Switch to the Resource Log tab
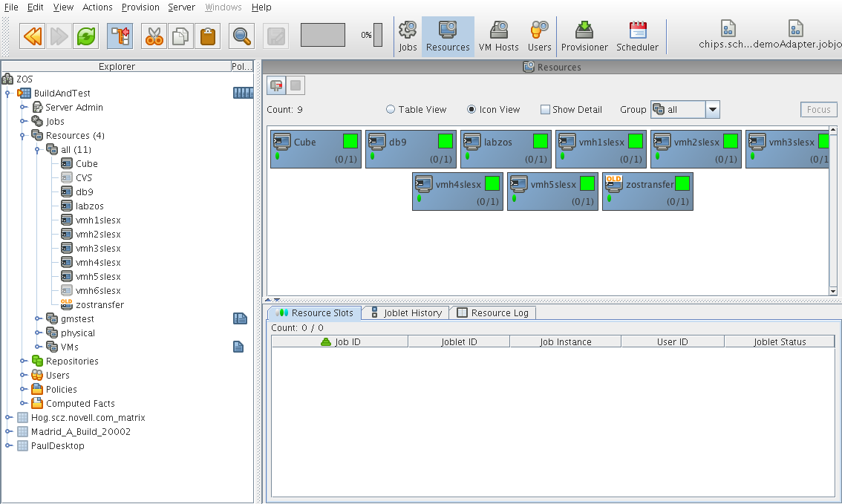842x504 pixels. click(492, 313)
